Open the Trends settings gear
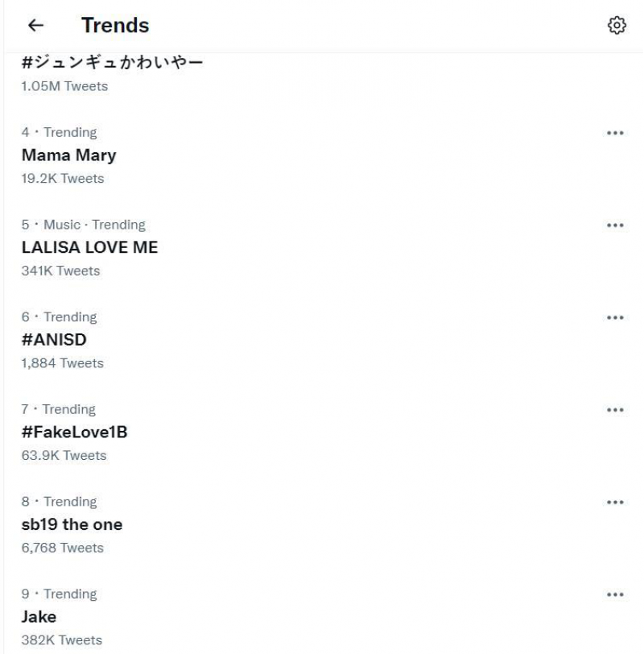Screen dimensions: 644x654 (617, 26)
